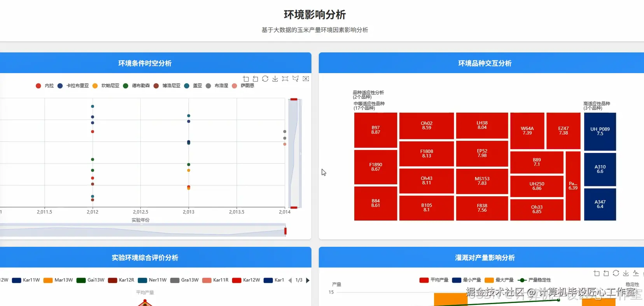Click the LH38 8.04 treemap block

pyautogui.click(x=482, y=125)
